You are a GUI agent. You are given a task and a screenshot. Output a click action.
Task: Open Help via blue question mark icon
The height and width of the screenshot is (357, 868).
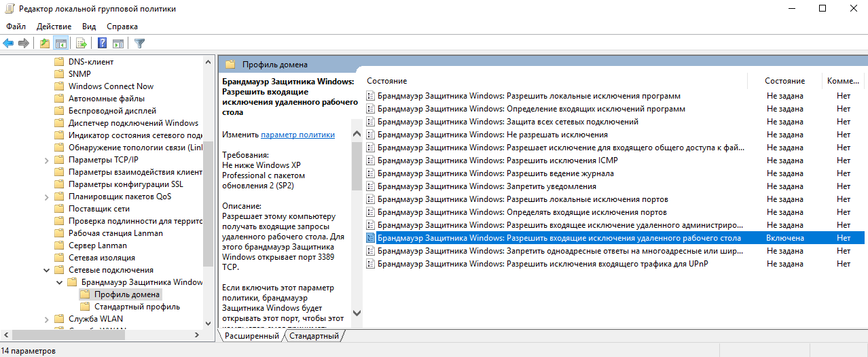(103, 44)
